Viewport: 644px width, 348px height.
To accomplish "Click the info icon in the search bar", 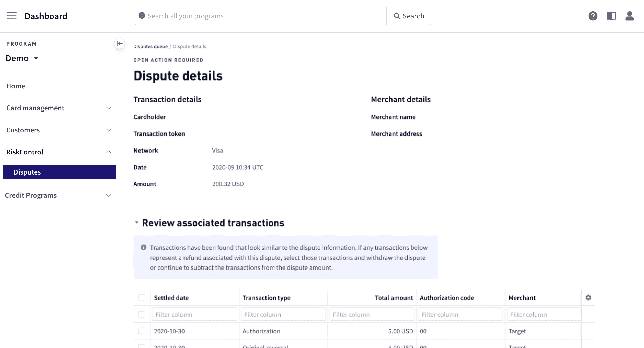I will 142,16.
